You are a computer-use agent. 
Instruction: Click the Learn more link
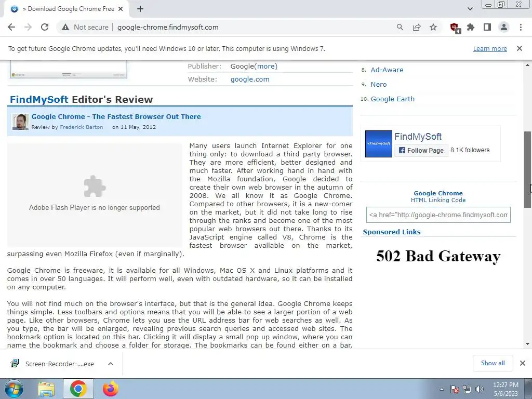click(x=490, y=49)
